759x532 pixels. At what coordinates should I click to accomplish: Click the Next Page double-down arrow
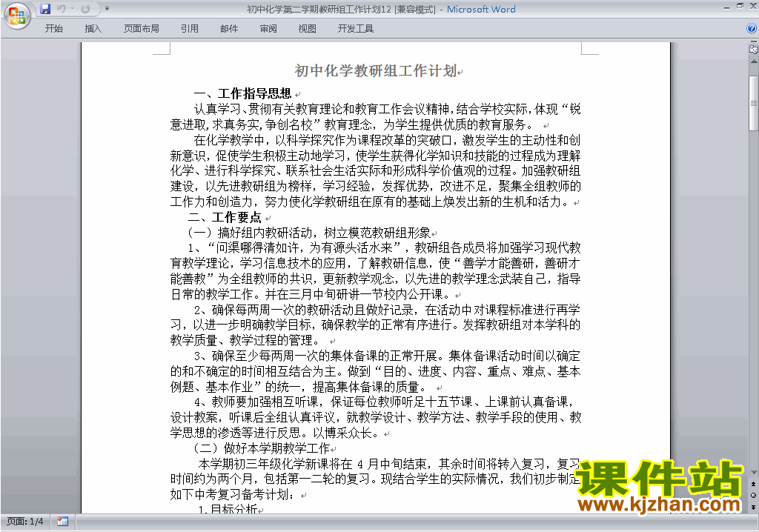753,507
